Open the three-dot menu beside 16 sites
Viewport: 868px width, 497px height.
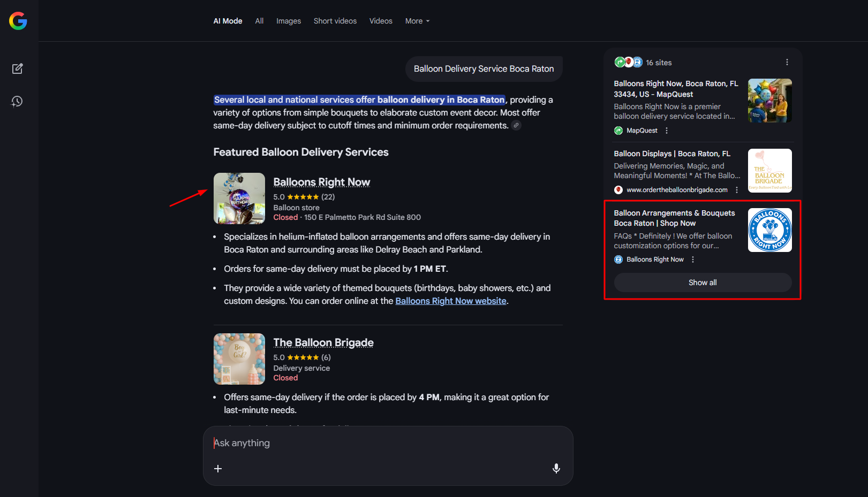coord(787,63)
